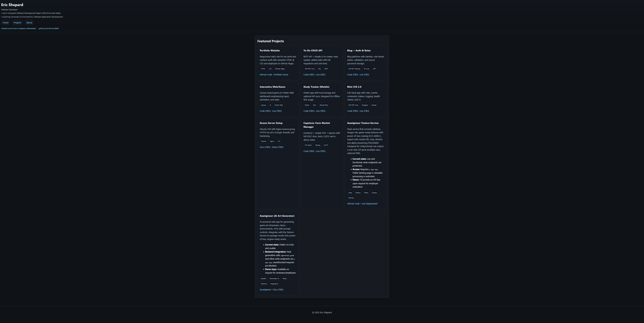Click the GitHub Pages tag
This screenshot has height=323, width=644.
click(x=280, y=69)
